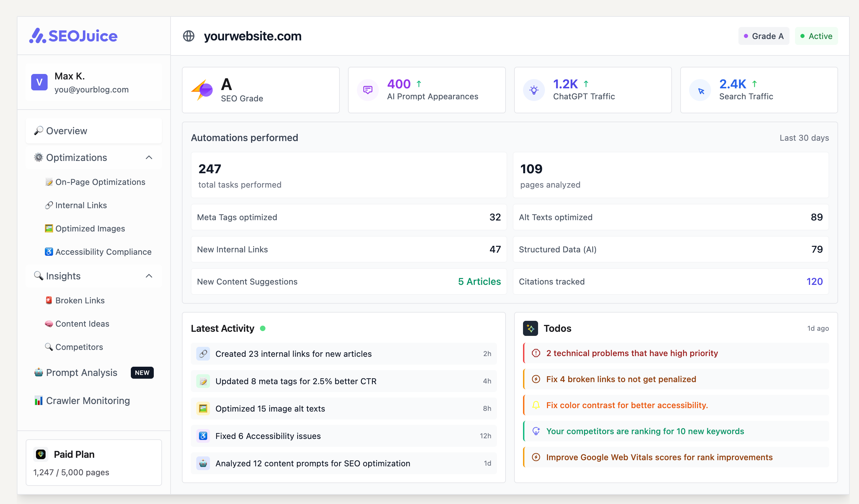Image resolution: width=859 pixels, height=504 pixels.
Task: Open Crawler Monitoring
Action: coord(88,401)
